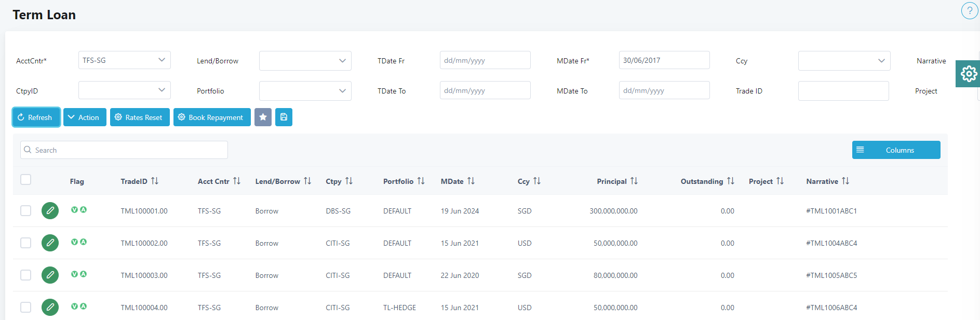980x320 pixels.
Task: Edit trade TML100003.00 with pencil icon
Action: 50,275
